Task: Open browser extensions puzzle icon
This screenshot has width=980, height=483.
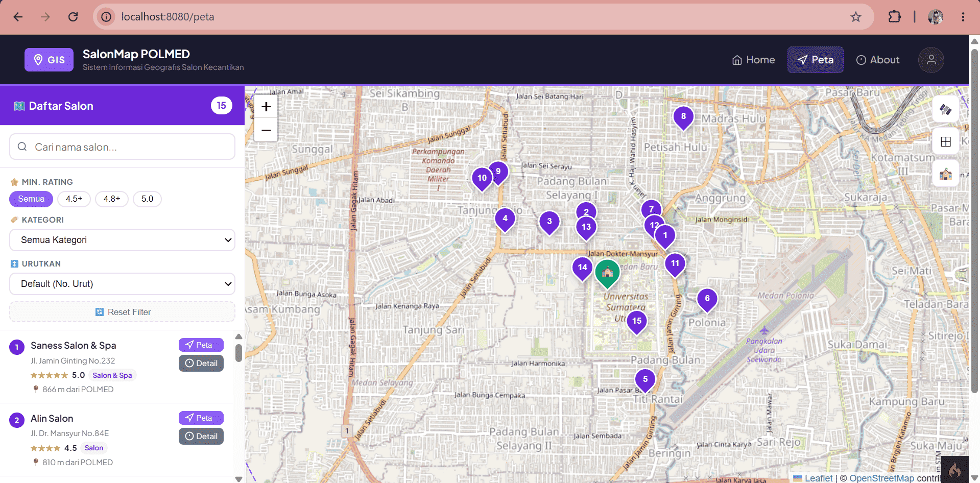Action: coord(894,17)
